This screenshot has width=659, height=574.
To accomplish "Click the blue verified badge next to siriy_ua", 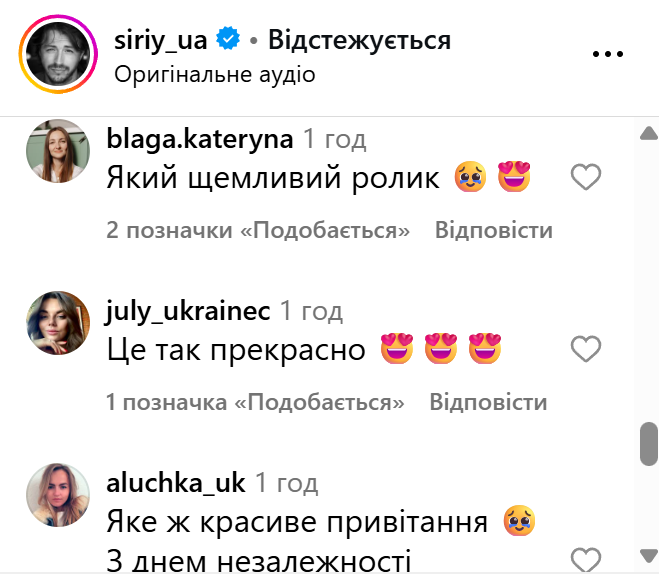I will pos(228,39).
